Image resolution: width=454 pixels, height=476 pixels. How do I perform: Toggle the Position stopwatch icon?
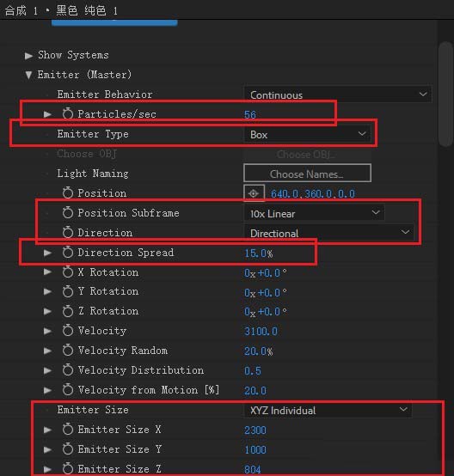[68, 192]
